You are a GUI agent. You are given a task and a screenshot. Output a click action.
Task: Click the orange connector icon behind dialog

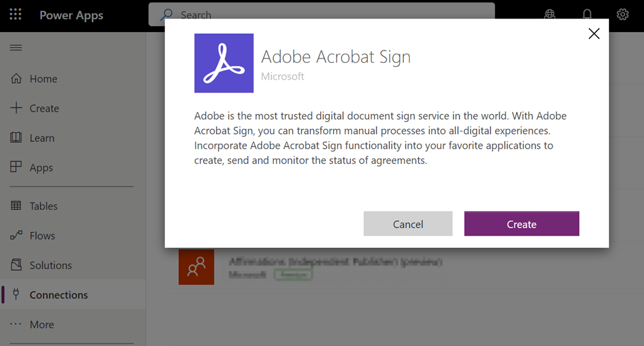click(x=196, y=267)
